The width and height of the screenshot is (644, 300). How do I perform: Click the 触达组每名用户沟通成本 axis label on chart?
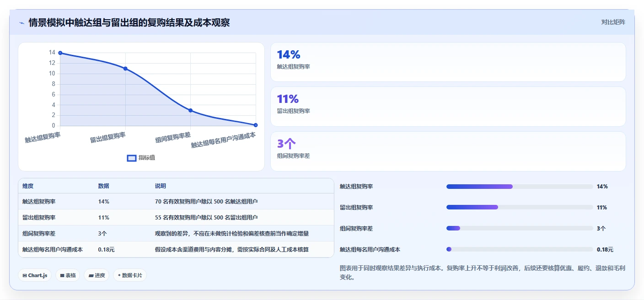[223, 140]
